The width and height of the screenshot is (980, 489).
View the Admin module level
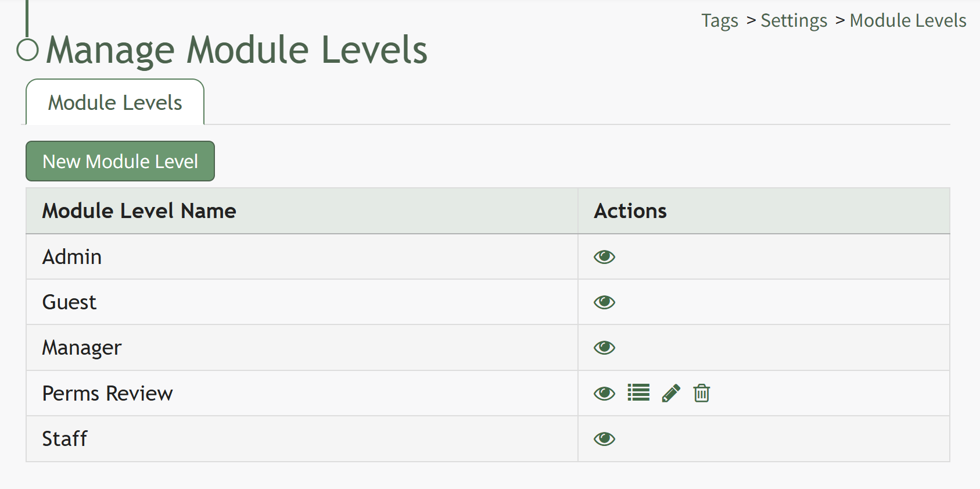click(604, 257)
